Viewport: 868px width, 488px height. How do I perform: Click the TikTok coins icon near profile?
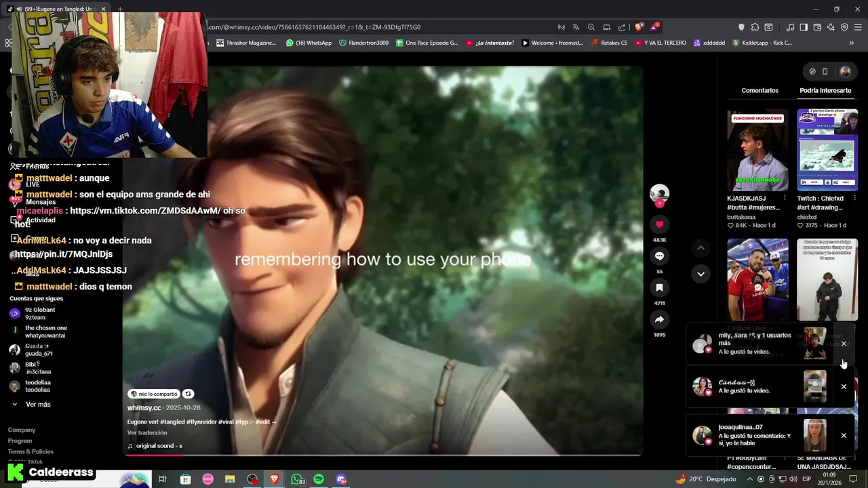tap(812, 71)
